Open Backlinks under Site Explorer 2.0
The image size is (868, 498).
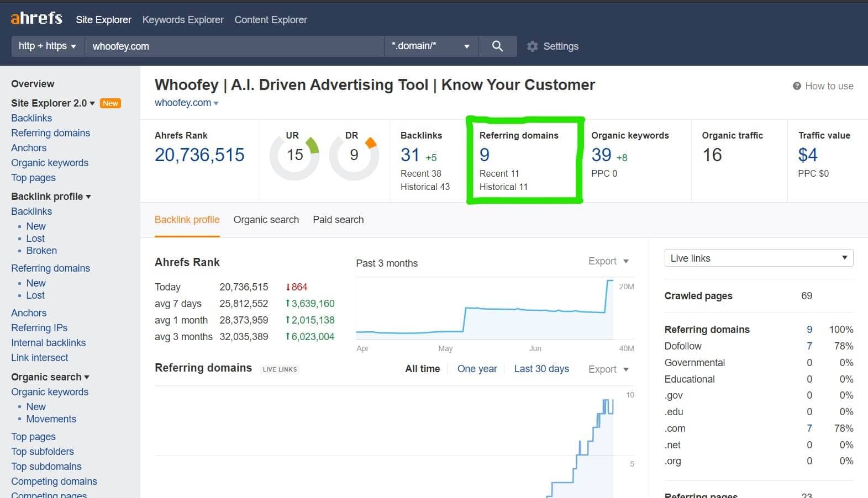(x=31, y=118)
